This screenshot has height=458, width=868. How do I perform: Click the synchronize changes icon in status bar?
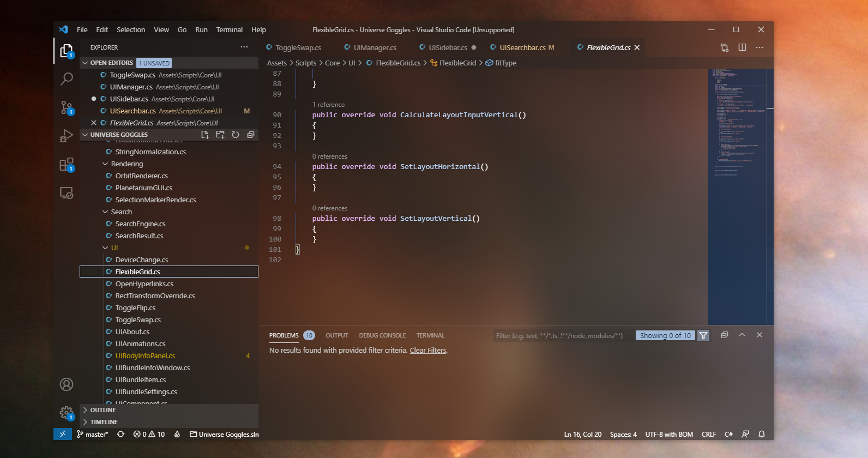121,435
